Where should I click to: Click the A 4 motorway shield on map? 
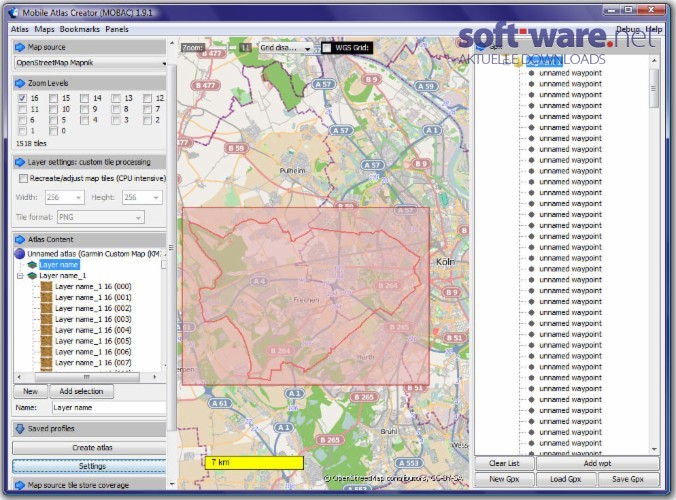click(260, 281)
